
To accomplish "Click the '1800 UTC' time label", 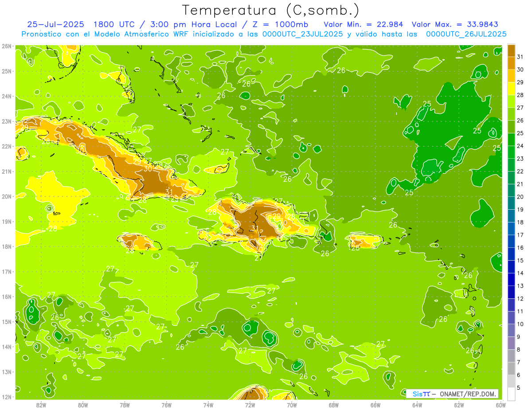I will click(x=114, y=24).
